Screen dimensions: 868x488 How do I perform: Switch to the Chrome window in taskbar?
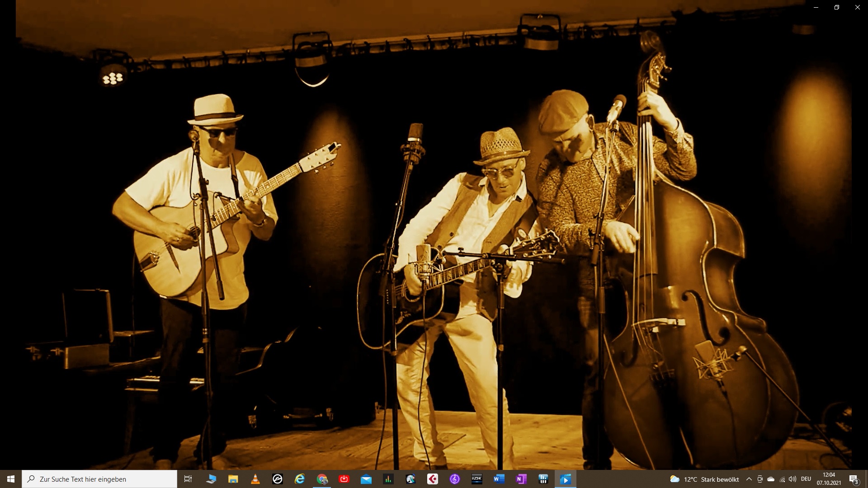click(x=322, y=479)
